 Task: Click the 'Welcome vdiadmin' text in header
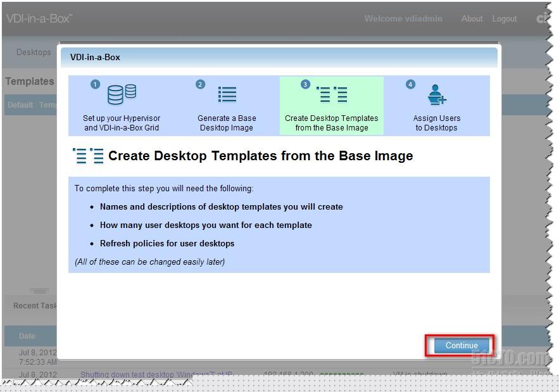coord(403,18)
